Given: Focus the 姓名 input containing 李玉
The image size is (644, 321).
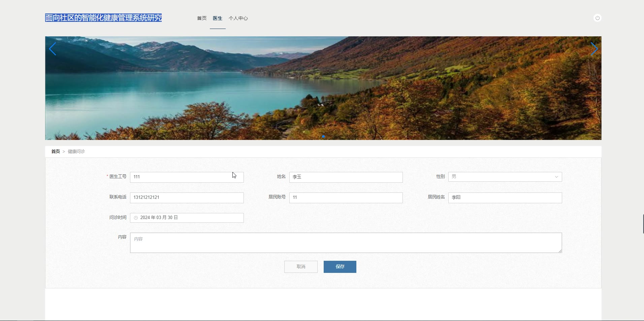Looking at the screenshot, I should tap(346, 177).
